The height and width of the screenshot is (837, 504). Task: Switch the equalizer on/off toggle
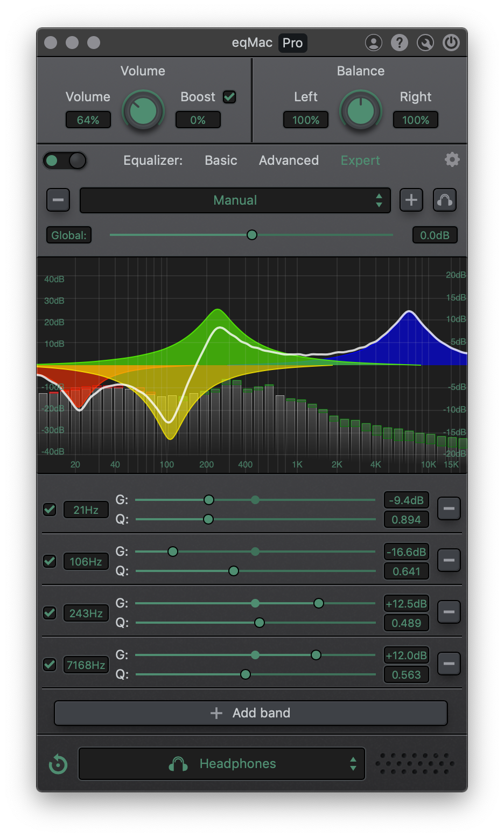click(x=65, y=161)
